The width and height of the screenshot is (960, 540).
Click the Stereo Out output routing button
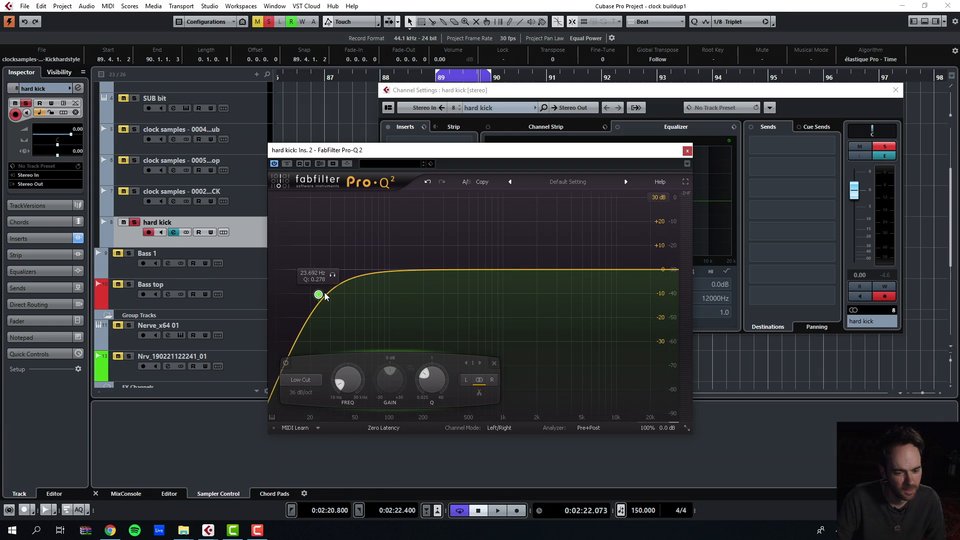point(569,108)
